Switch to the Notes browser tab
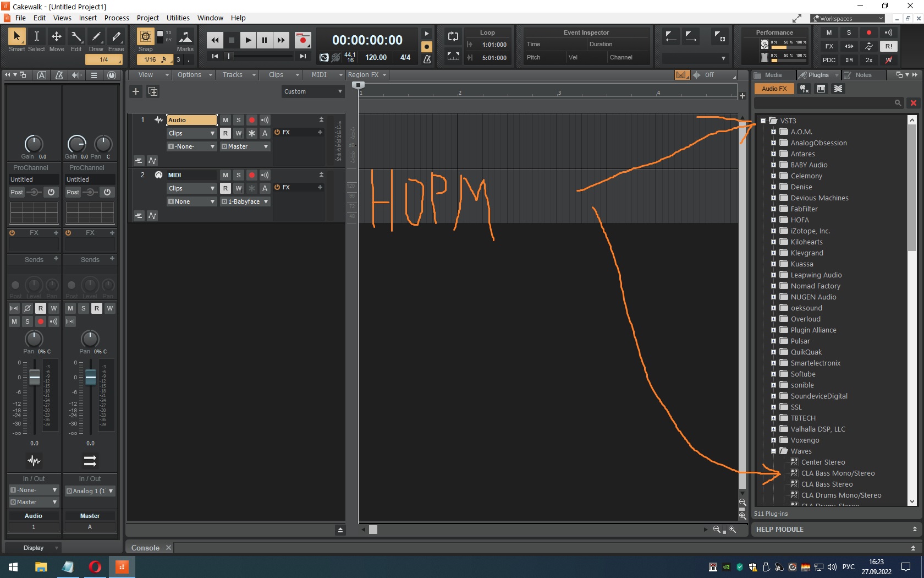This screenshot has width=924, height=578. (864, 75)
